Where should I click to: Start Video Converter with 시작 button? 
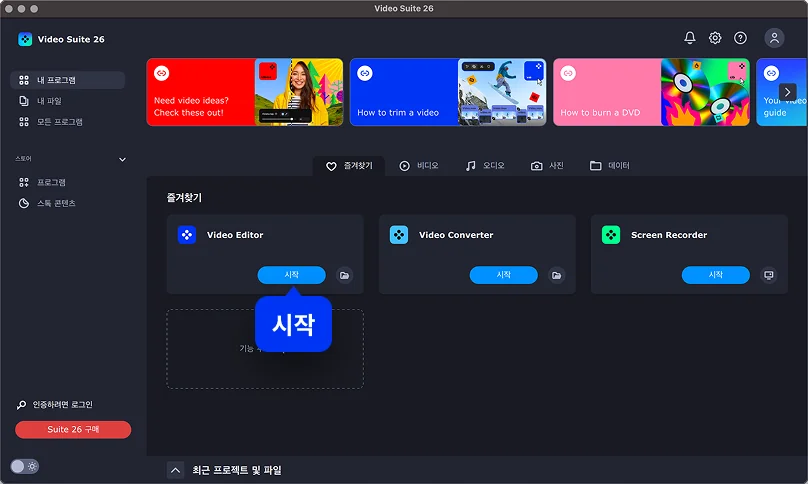tap(503, 275)
